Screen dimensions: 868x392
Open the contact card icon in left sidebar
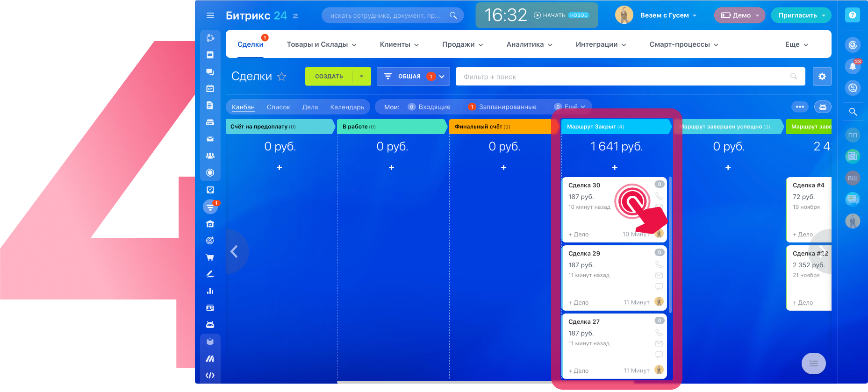pos(210,308)
